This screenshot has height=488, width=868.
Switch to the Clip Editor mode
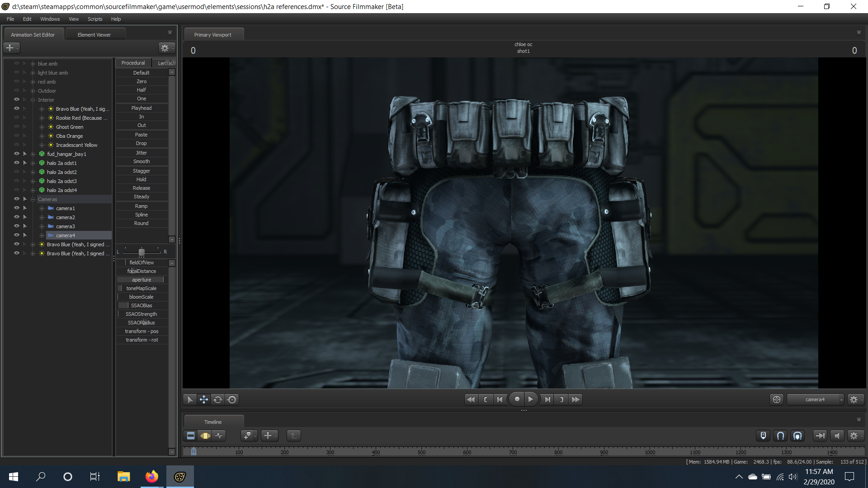point(191,436)
